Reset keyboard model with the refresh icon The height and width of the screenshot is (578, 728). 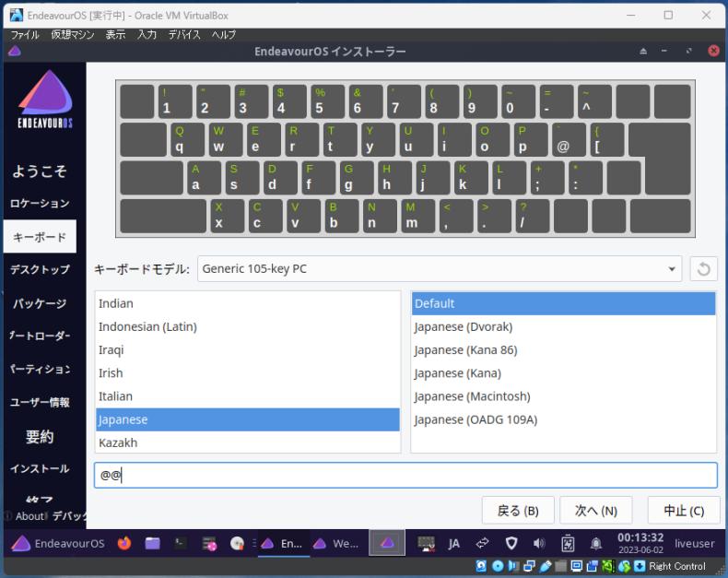coord(703,269)
